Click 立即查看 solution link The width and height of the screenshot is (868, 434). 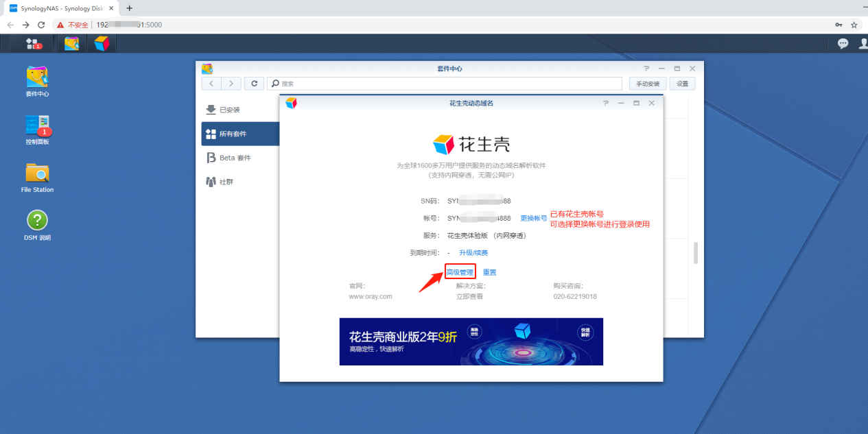click(x=470, y=296)
